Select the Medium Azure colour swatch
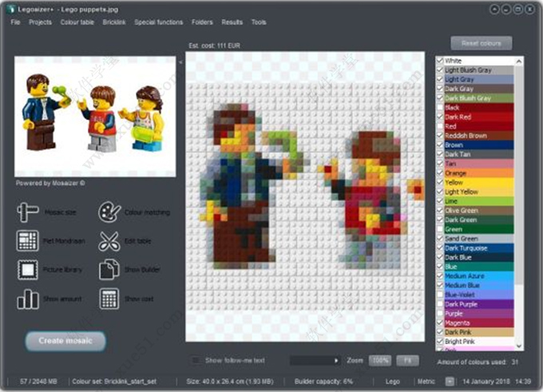The image size is (543, 392). tap(479, 275)
